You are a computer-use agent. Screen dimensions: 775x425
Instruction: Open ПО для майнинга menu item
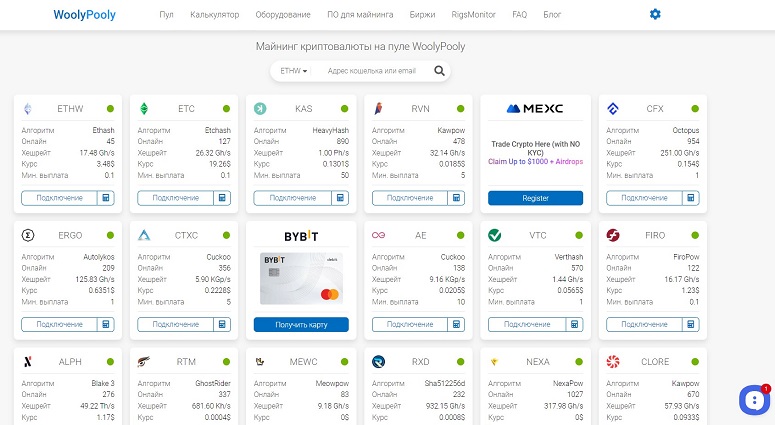click(x=360, y=15)
